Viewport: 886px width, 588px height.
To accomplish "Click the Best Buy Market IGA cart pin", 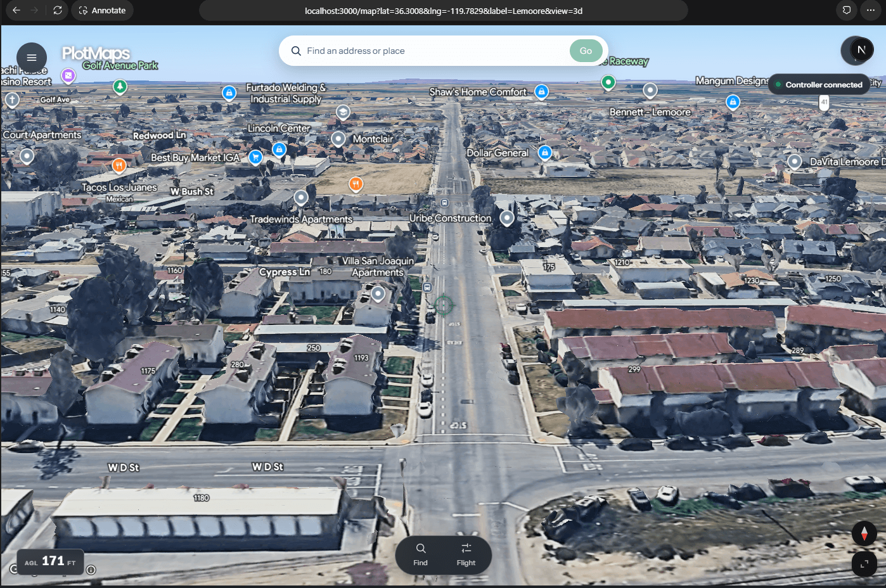I will (x=255, y=157).
